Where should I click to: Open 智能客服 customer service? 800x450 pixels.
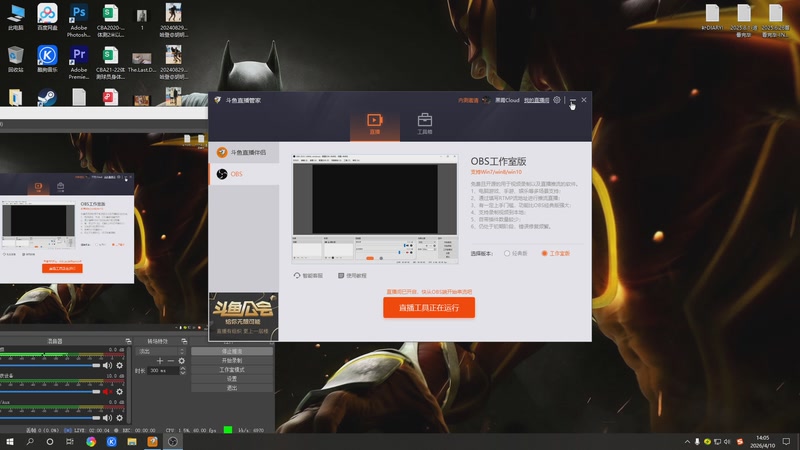[308, 276]
